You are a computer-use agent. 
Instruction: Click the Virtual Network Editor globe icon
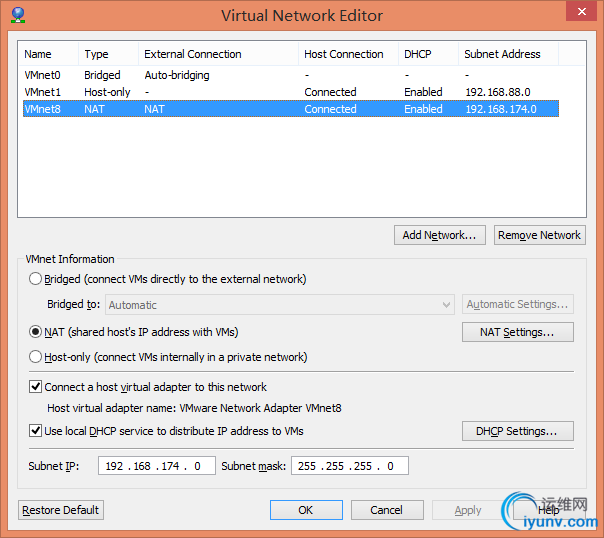click(18, 15)
